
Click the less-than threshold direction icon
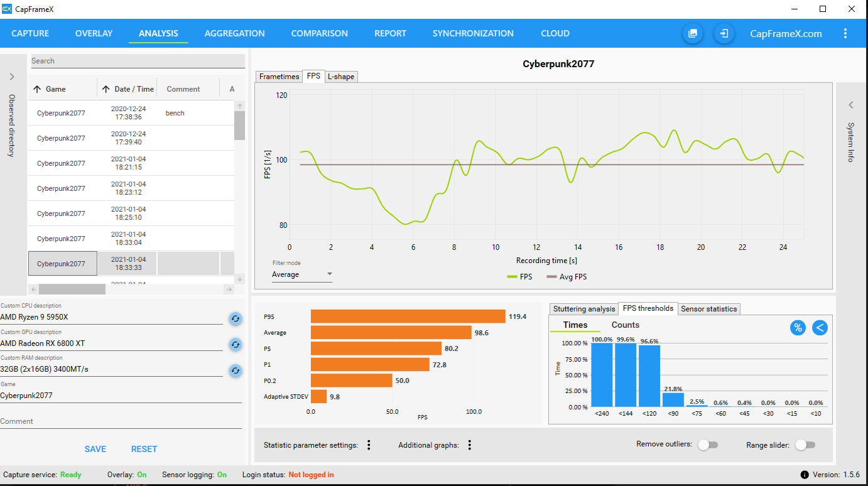(x=820, y=327)
